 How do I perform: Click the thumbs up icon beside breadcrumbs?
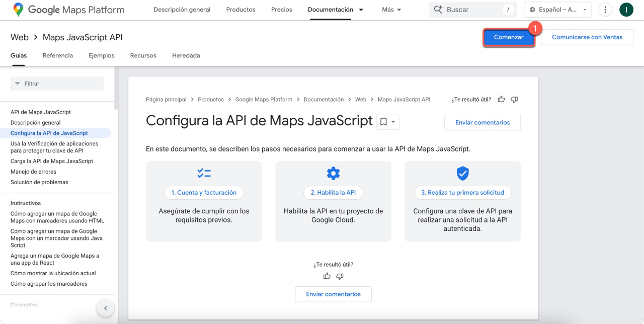[x=501, y=100]
